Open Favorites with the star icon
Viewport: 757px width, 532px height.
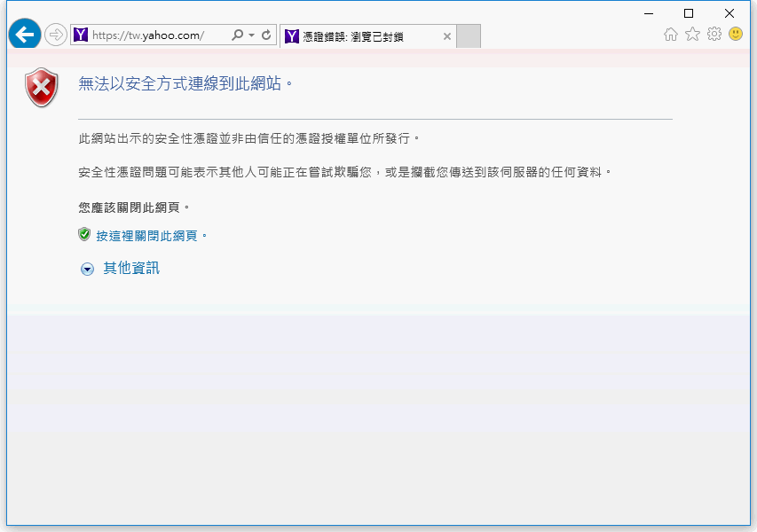692,34
